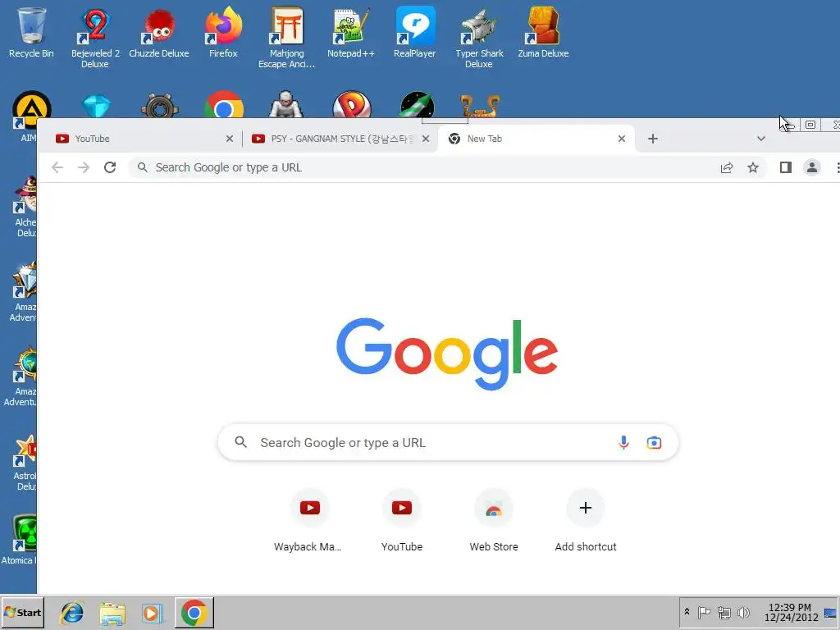Start voice search with microphone icon
The height and width of the screenshot is (630, 840).
pyautogui.click(x=623, y=442)
